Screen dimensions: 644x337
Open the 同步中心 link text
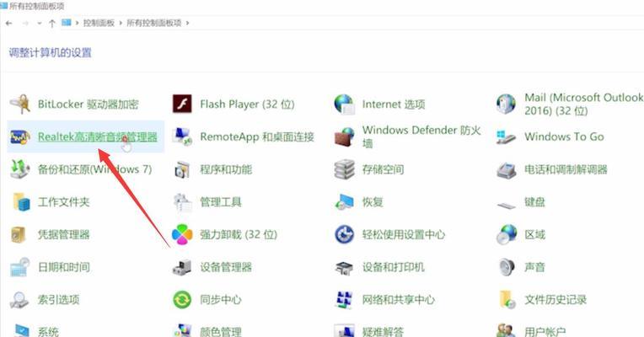pyautogui.click(x=221, y=300)
